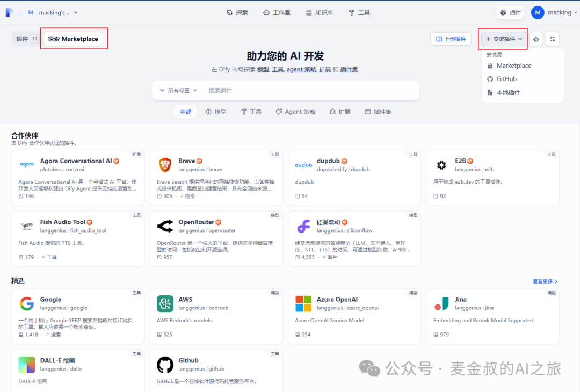This screenshot has height=392, width=580.
Task: Click the 工具 tag on Fish Audio card
Action: 49,257
